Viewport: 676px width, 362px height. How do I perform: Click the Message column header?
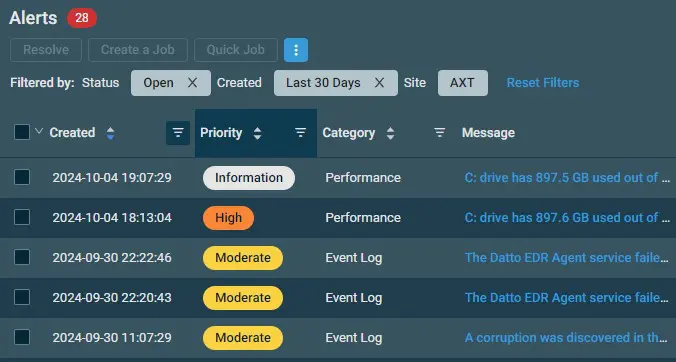(488, 133)
